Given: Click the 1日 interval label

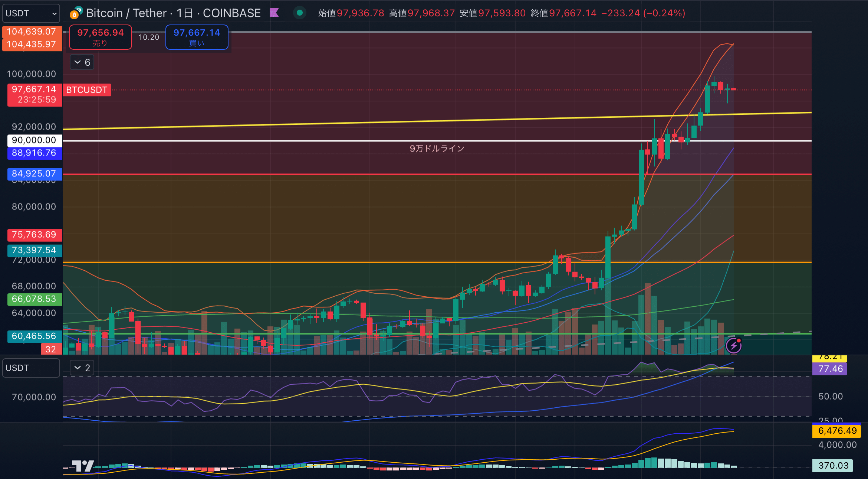Looking at the screenshot, I should [184, 13].
